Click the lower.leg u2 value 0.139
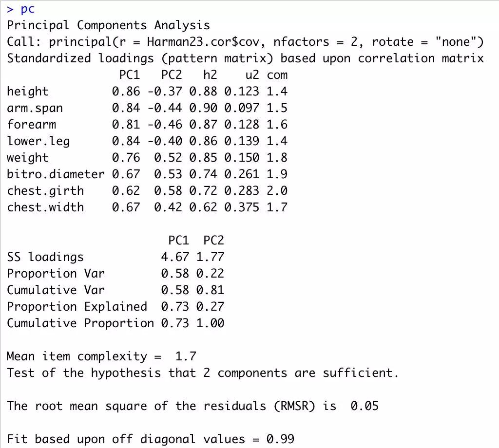 [242, 141]
